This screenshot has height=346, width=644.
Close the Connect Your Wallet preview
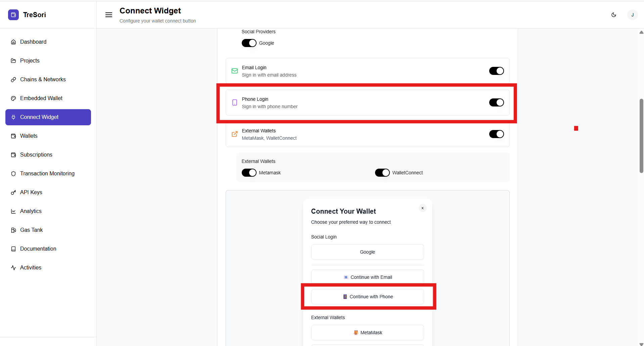pos(422,208)
